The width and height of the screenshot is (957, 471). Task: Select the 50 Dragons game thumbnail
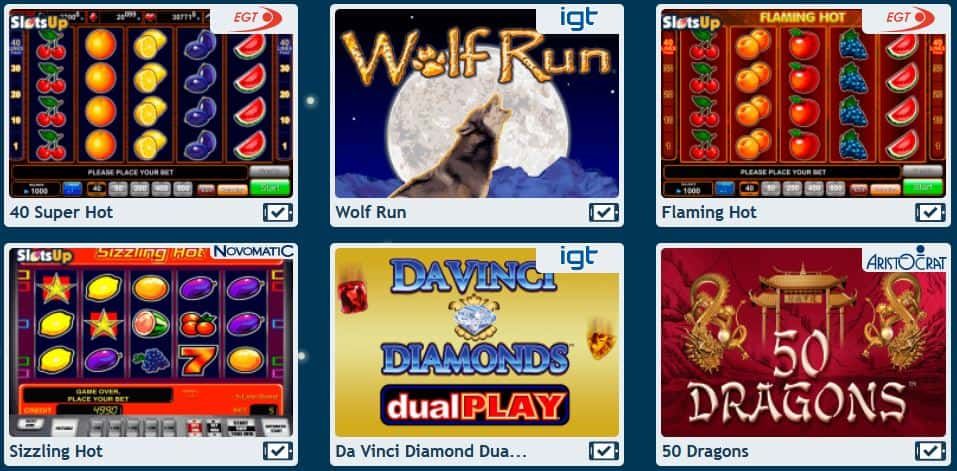point(803,342)
